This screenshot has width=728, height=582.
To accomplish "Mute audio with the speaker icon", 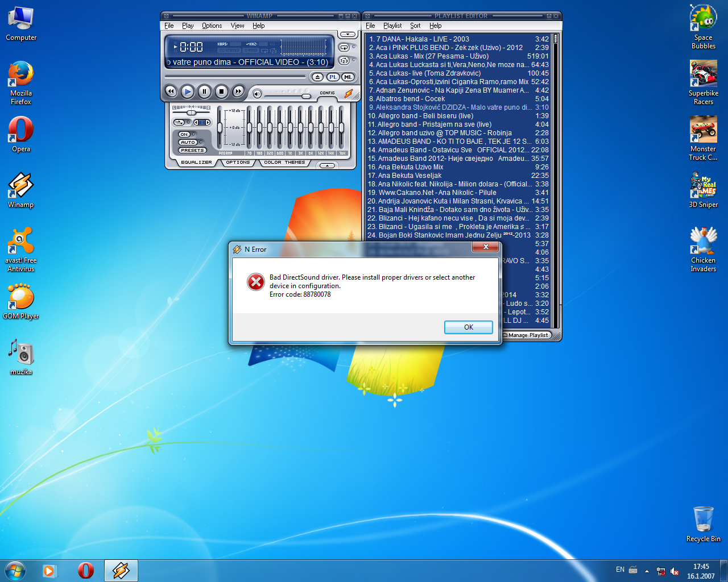I will 257,94.
